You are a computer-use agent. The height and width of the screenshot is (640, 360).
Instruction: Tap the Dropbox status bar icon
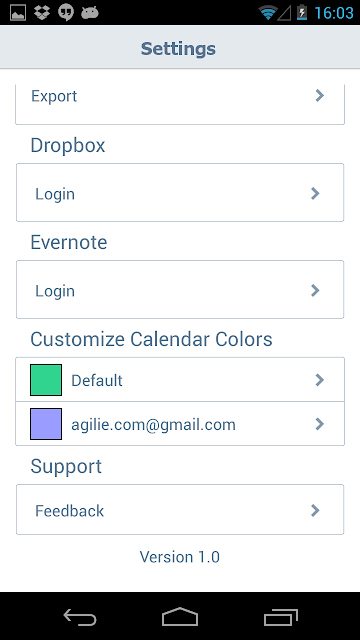click(x=42, y=13)
